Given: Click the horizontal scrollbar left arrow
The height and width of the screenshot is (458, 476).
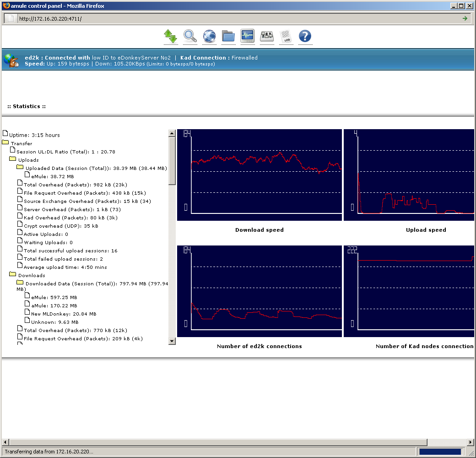Looking at the screenshot, I should click(5, 442).
